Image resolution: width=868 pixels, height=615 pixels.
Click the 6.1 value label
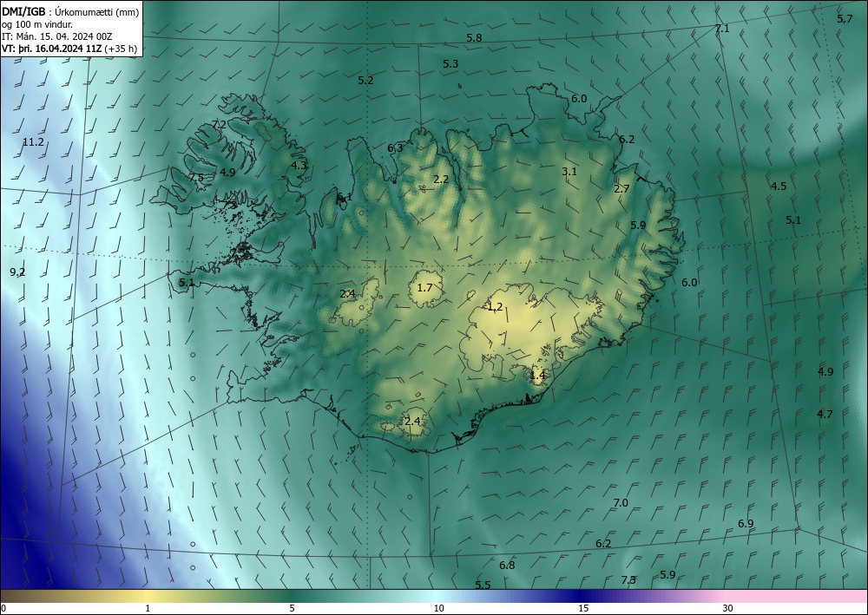[x=345, y=198]
